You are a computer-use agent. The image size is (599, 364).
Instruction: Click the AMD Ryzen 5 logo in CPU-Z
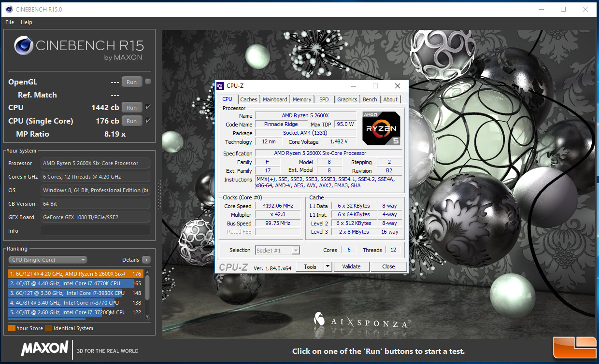(x=382, y=128)
